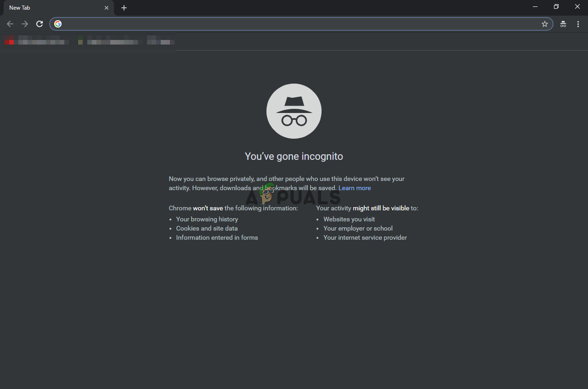The image size is (588, 389).
Task: Click "Your internet service provider" list item
Action: click(x=365, y=237)
